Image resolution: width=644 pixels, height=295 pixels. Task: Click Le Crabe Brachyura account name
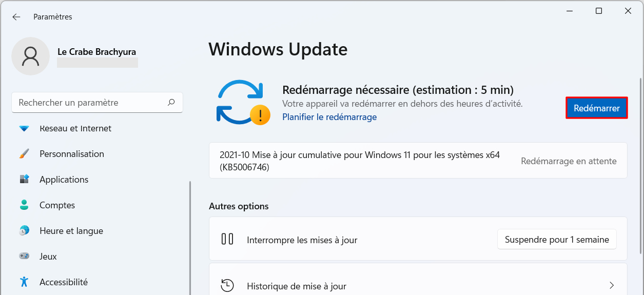(96, 52)
